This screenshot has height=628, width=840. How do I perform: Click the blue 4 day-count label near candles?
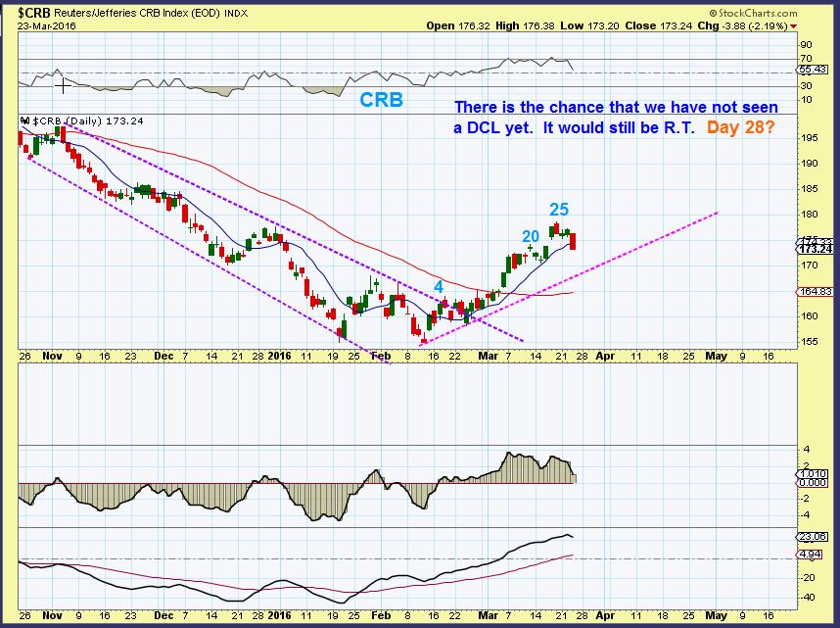pyautogui.click(x=439, y=287)
